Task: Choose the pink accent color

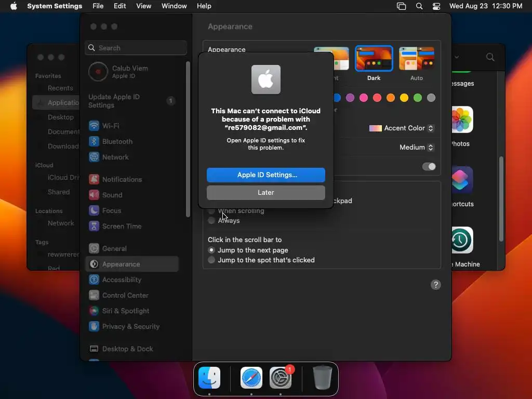Action: click(x=364, y=98)
